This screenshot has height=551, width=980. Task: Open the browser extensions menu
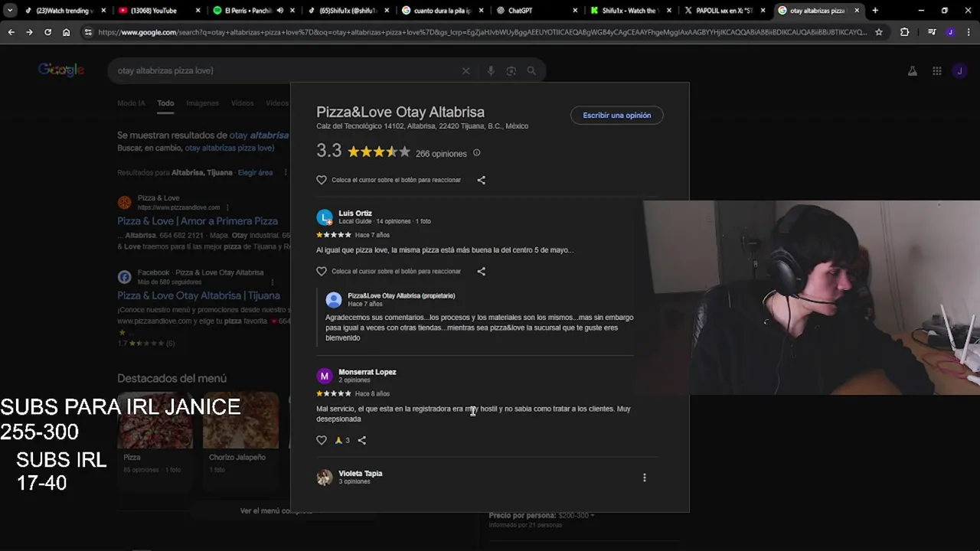click(x=904, y=32)
